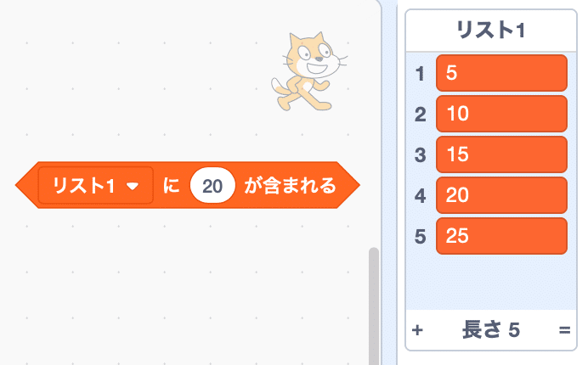Click index number 3 in the list
588x365 pixels.
click(x=420, y=154)
